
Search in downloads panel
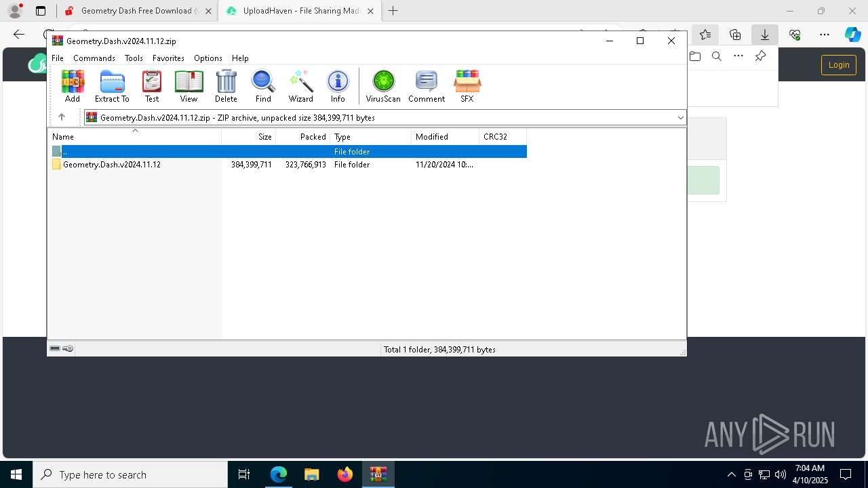717,56
